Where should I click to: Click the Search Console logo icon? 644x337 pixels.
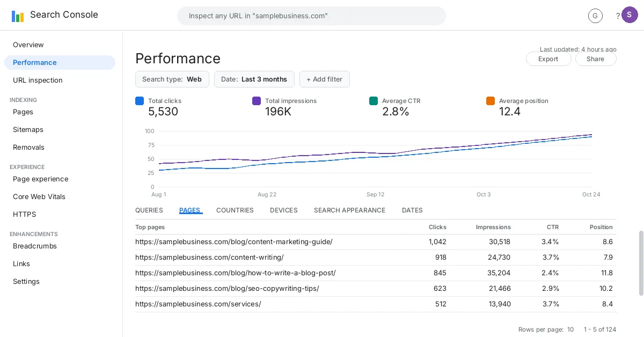18,16
